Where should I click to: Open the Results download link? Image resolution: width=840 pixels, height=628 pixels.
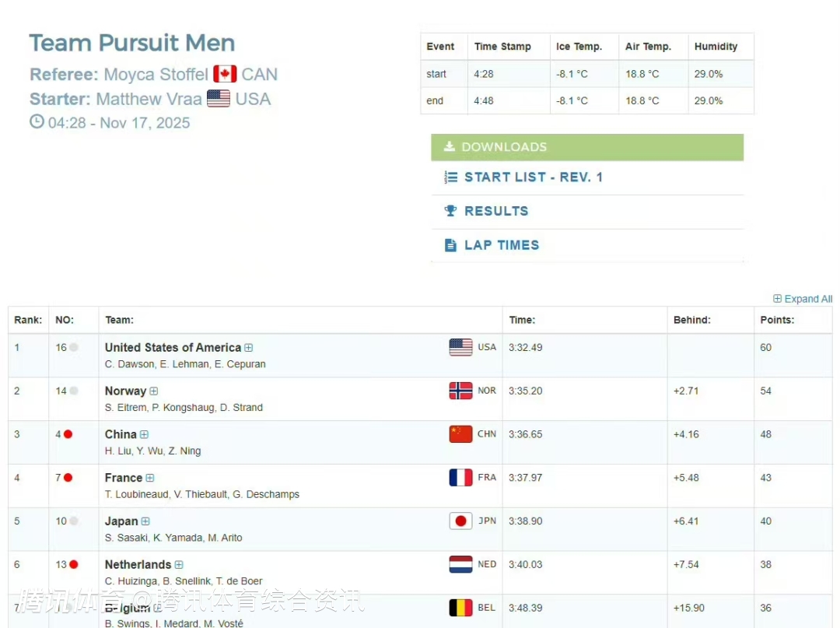(x=496, y=211)
